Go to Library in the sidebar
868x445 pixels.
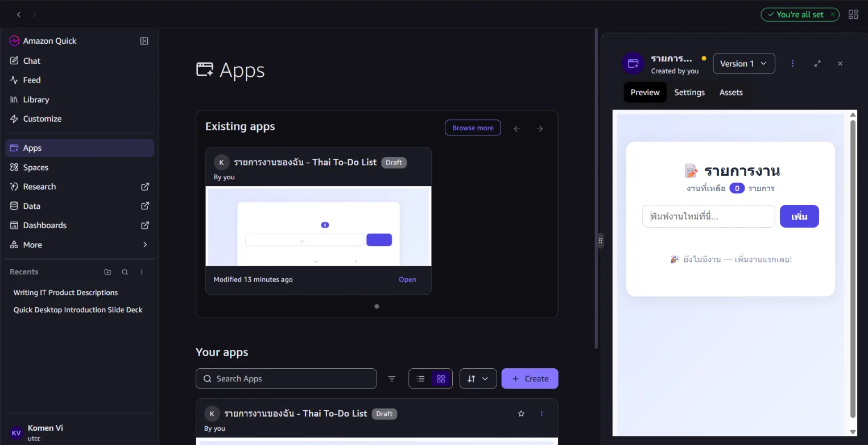(x=80, y=100)
